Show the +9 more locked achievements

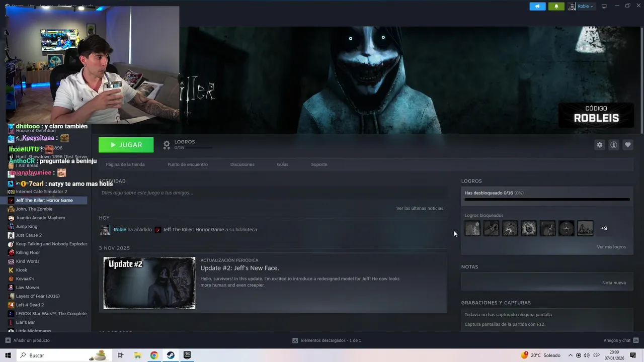(604, 228)
